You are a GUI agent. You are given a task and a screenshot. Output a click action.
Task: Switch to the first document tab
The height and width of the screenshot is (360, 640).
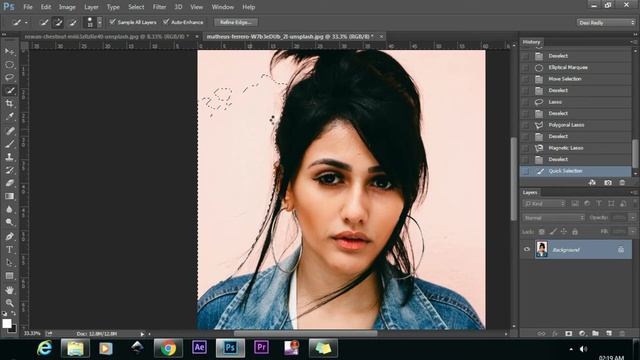tap(106, 36)
